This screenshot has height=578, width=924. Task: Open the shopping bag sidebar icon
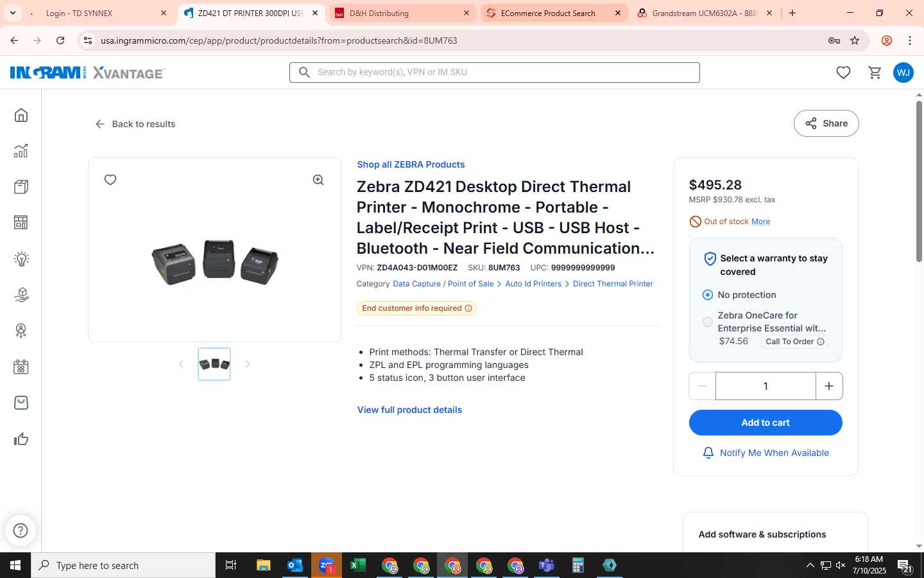(x=21, y=403)
